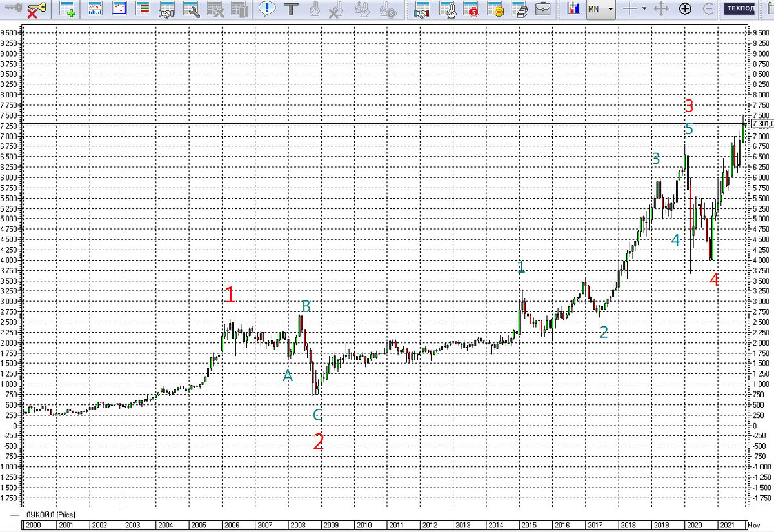
Task: Open the orders table icon with hand
Action: (448, 9)
